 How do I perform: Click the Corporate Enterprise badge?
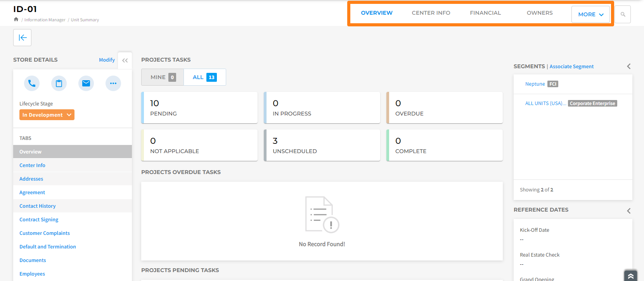(592, 103)
